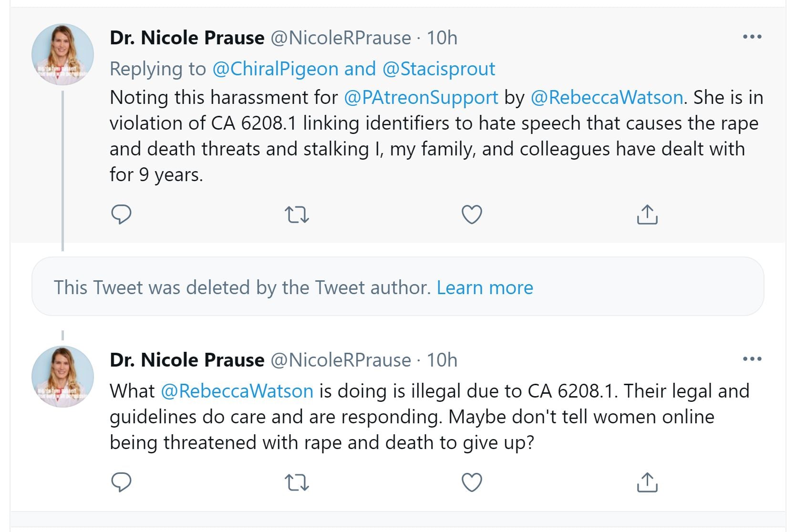Click Dr. Nicole Prause name on first tweet
Screen dimensions: 796x532
pos(187,38)
